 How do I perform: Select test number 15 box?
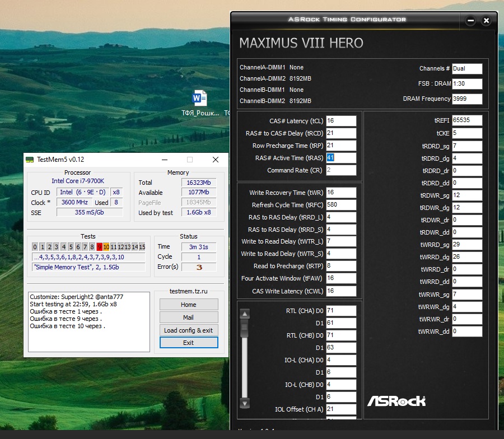142,247
